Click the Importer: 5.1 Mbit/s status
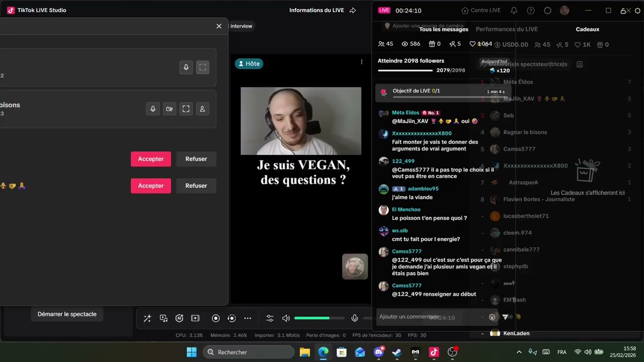Screen dimensions: 644x362 (x=277, y=335)
